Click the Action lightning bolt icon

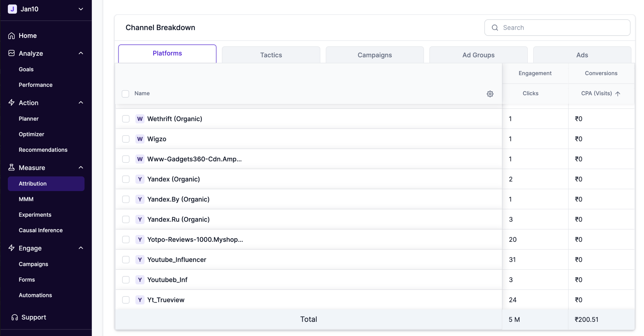11,103
